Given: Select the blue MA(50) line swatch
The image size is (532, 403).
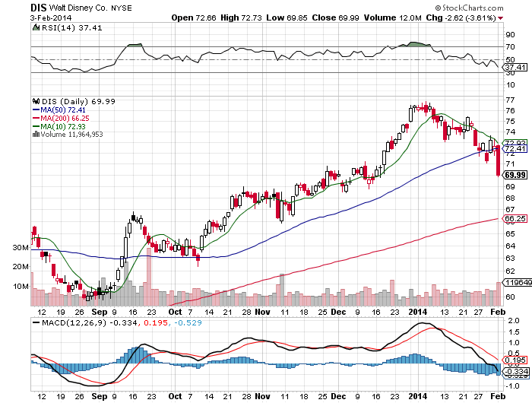Looking at the screenshot, I should (x=36, y=110).
